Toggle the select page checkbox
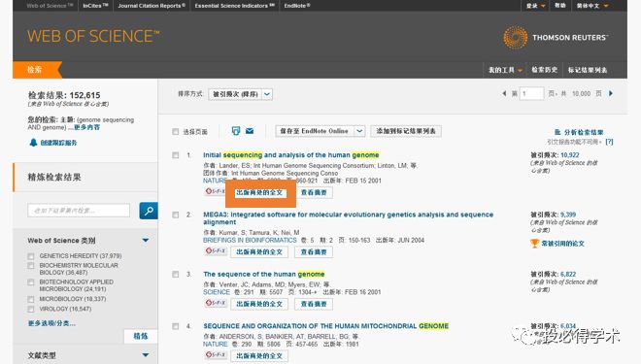Screen dimensions: 641x364 176,132
